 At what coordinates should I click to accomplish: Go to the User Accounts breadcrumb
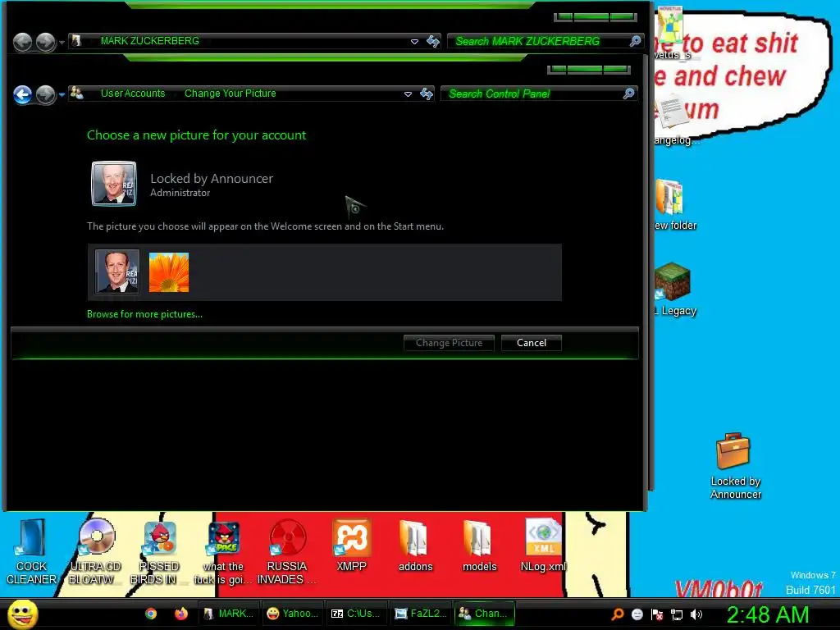point(133,94)
